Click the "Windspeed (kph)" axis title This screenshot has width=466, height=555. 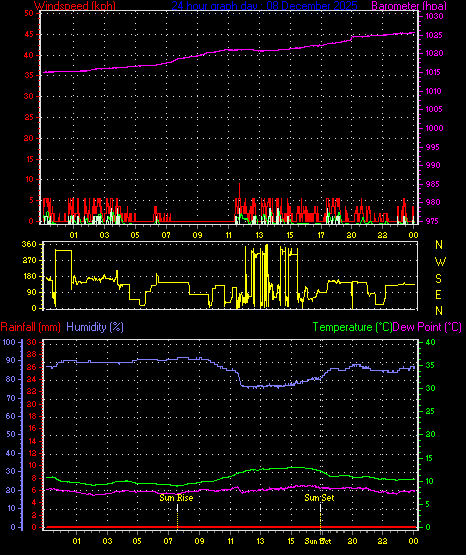point(75,6)
